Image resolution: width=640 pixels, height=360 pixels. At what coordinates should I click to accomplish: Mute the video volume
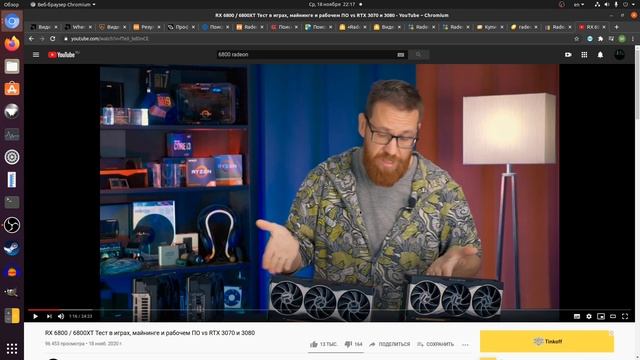tap(61, 316)
